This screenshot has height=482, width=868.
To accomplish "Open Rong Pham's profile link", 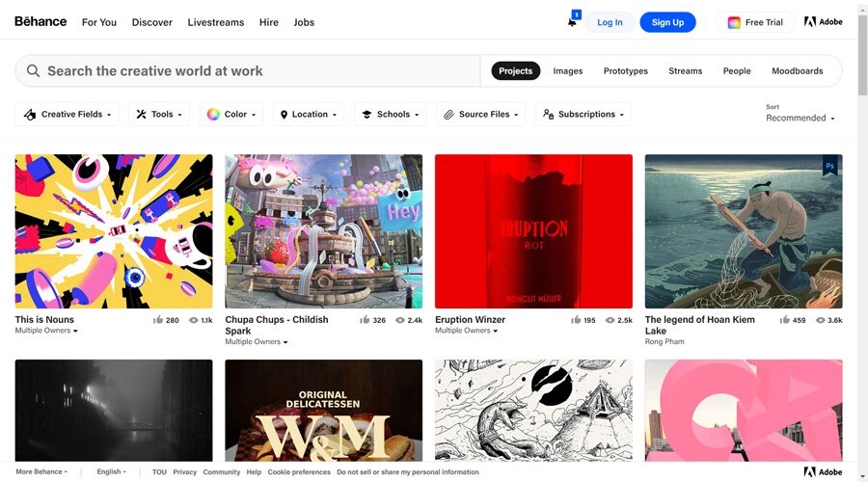I will point(665,342).
